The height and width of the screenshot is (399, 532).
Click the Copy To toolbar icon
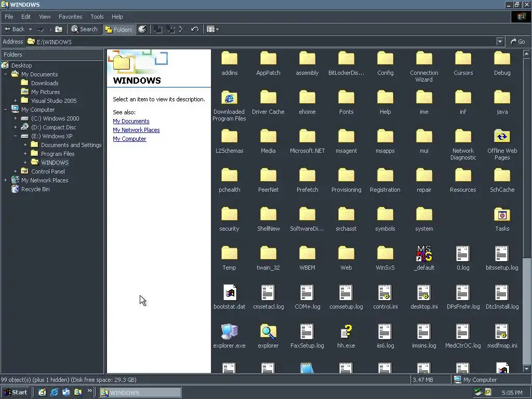point(170,29)
